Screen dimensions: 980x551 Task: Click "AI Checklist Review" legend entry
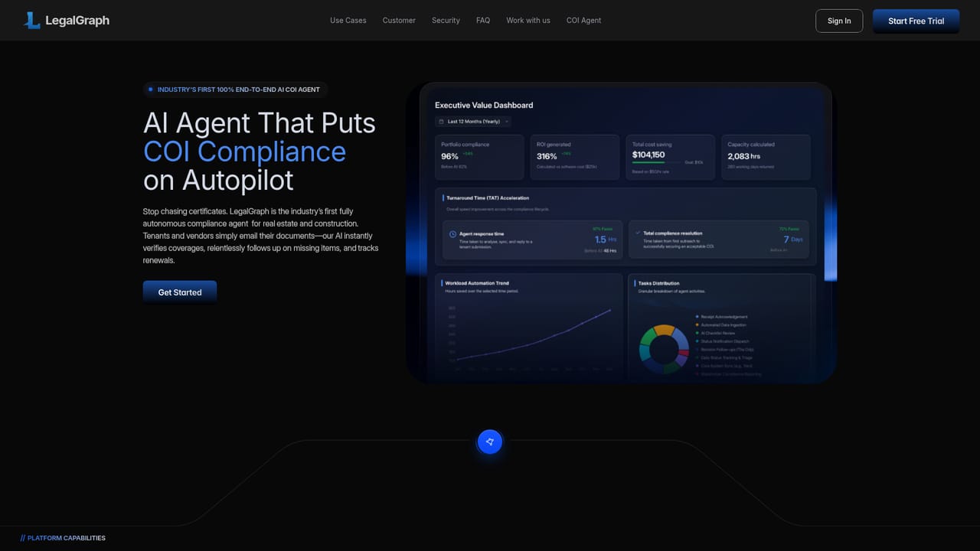pos(716,334)
